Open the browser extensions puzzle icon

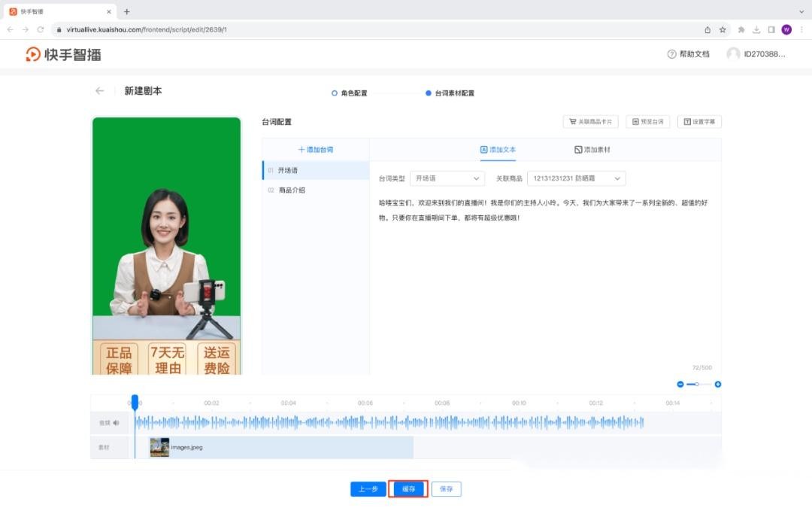point(741,29)
